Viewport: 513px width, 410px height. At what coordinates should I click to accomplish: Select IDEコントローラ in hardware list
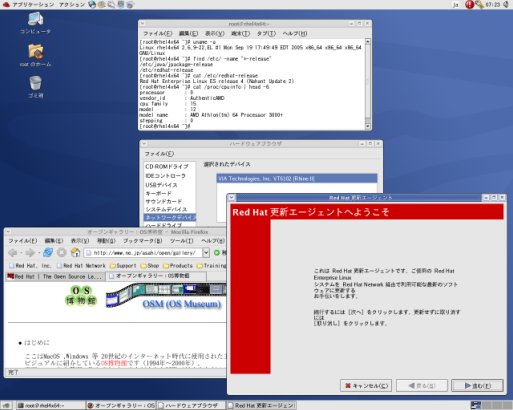[x=165, y=176]
